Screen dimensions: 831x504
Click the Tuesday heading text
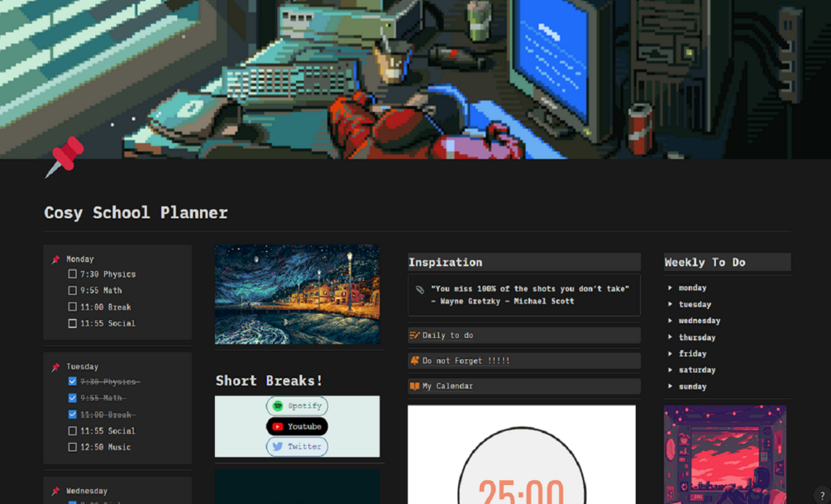82,367
